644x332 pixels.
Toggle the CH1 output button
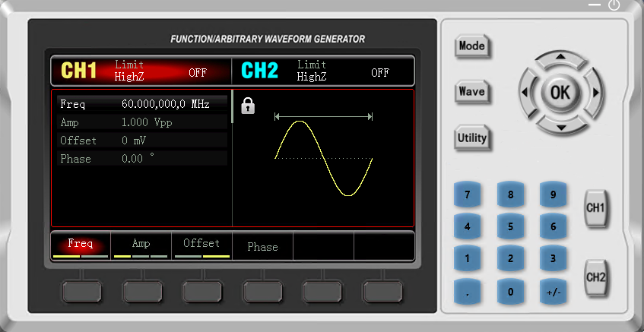pyautogui.click(x=595, y=208)
